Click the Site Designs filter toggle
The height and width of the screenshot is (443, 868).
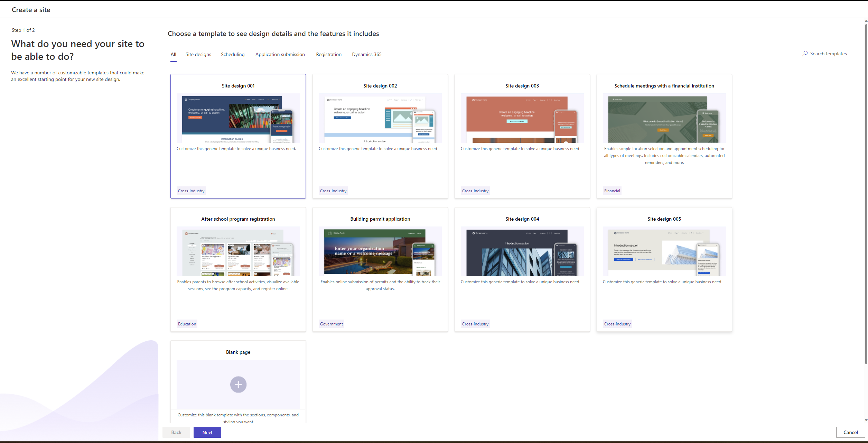198,54
